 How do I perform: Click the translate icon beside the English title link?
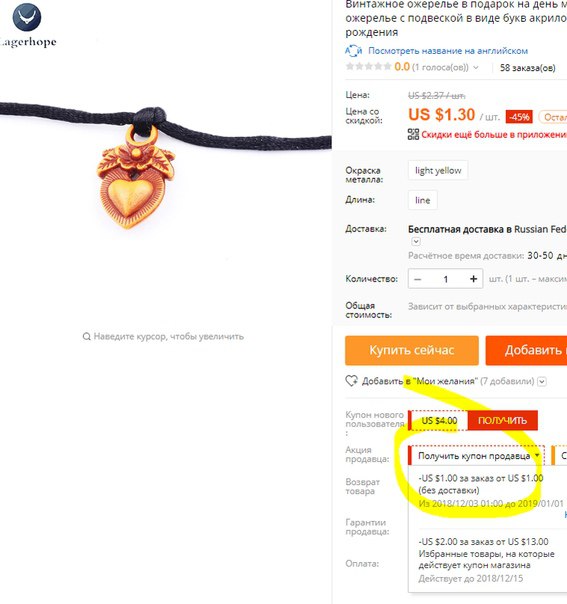[353, 50]
